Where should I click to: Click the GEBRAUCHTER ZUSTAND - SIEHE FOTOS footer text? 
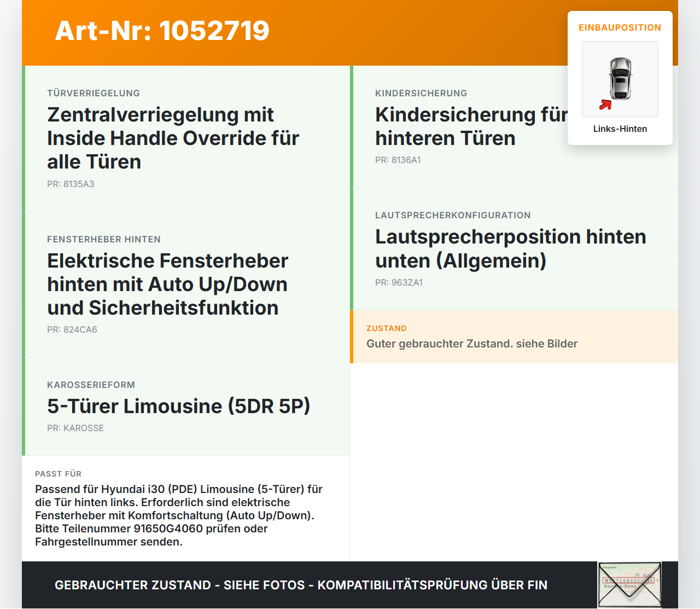[x=301, y=585]
